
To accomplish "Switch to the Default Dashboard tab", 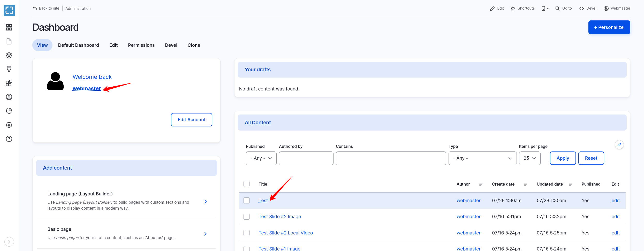I will click(78, 45).
